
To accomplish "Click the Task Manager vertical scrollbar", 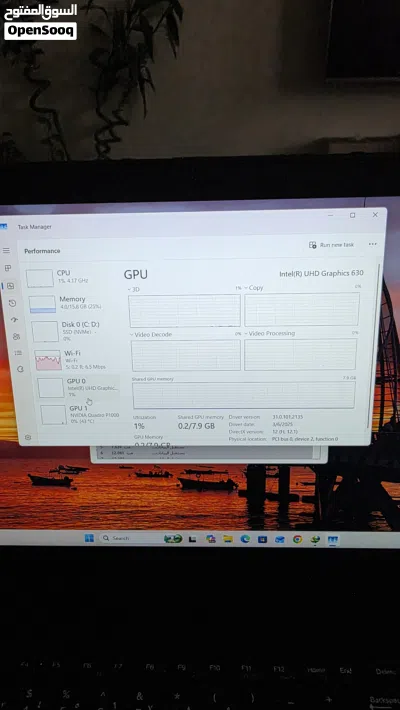I will pyautogui.click(x=373, y=346).
